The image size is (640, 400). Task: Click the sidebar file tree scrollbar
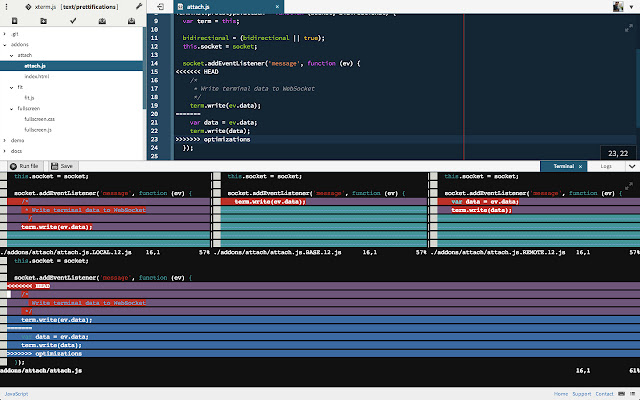pyautogui.click(x=144, y=68)
